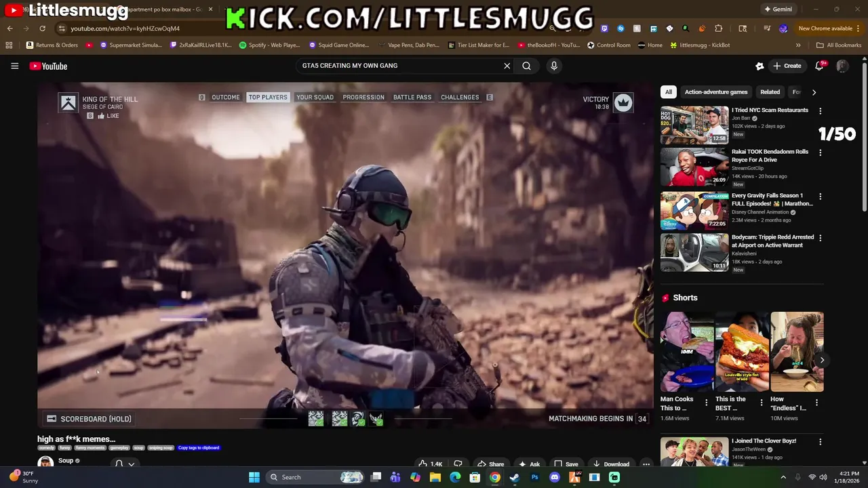Share the video
The width and height of the screenshot is (868, 488).
pyautogui.click(x=490, y=464)
